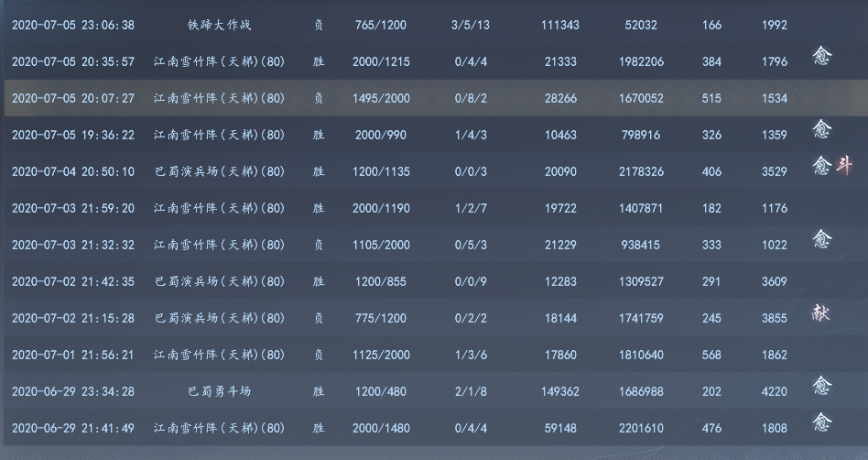Click the value 3855
Image resolution: width=868 pixels, height=460 pixels.
pyautogui.click(x=775, y=318)
